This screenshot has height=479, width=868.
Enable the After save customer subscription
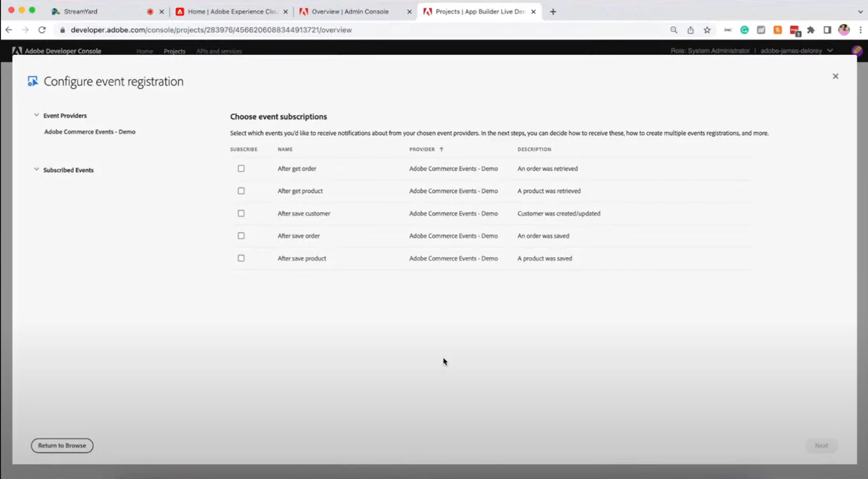241,213
